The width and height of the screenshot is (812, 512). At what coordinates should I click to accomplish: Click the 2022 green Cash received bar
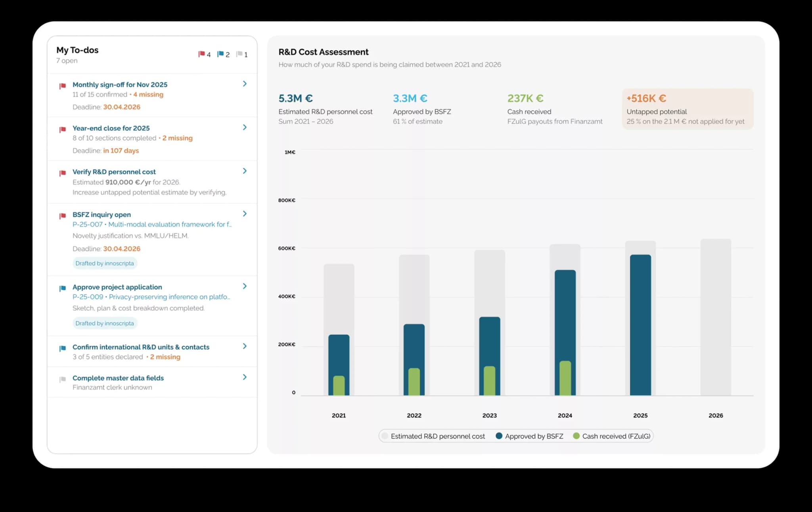click(414, 382)
